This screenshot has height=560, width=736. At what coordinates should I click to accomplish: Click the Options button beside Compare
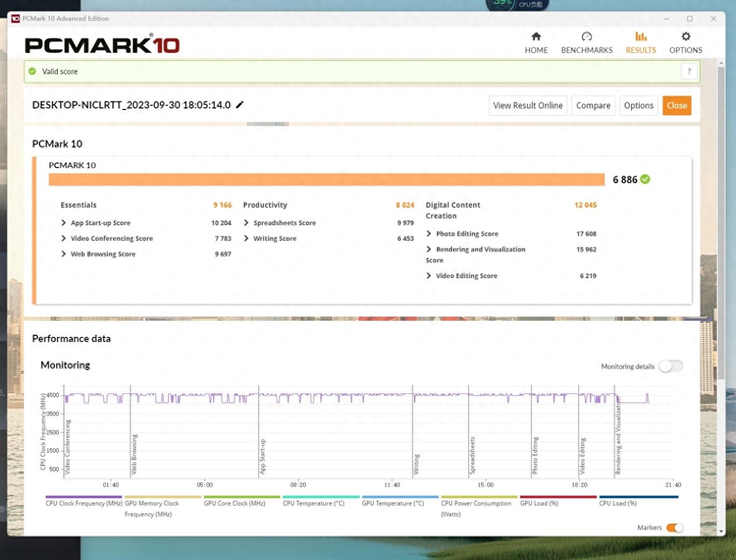click(x=638, y=105)
